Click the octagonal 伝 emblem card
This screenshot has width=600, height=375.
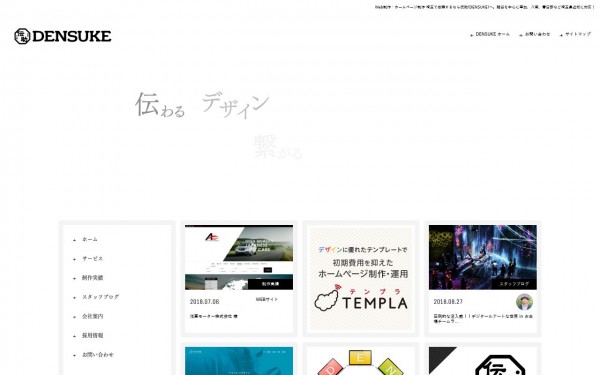[483, 361]
